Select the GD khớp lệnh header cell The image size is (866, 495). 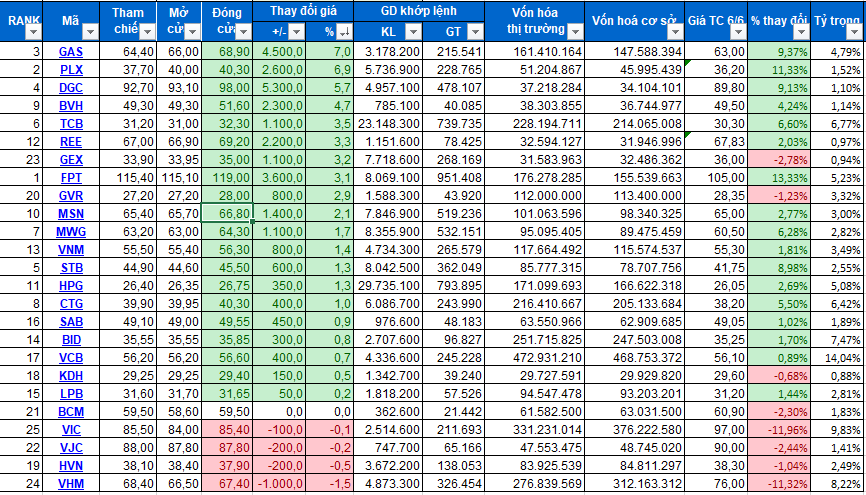[x=420, y=11]
